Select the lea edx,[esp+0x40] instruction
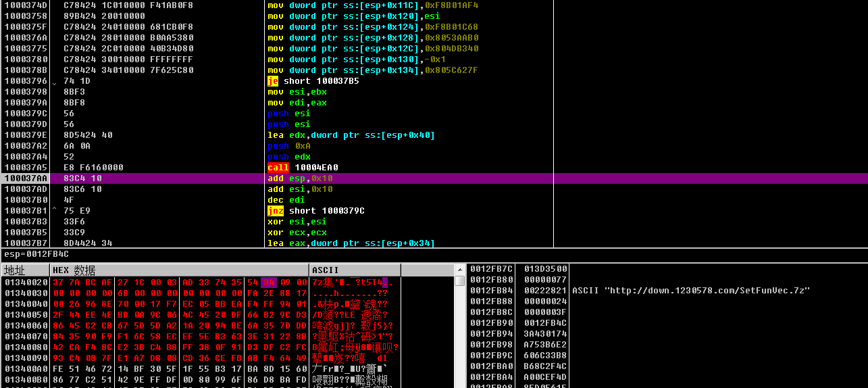The height and width of the screenshot is (388, 868). [x=434, y=135]
